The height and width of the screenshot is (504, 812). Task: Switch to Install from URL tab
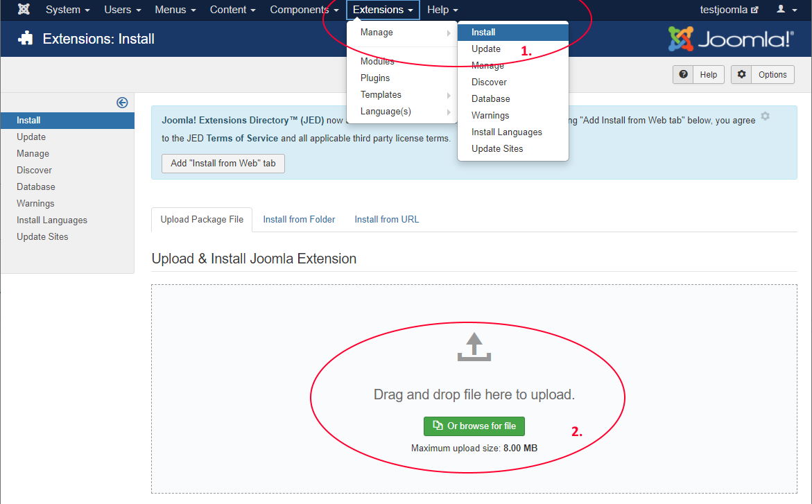point(386,219)
